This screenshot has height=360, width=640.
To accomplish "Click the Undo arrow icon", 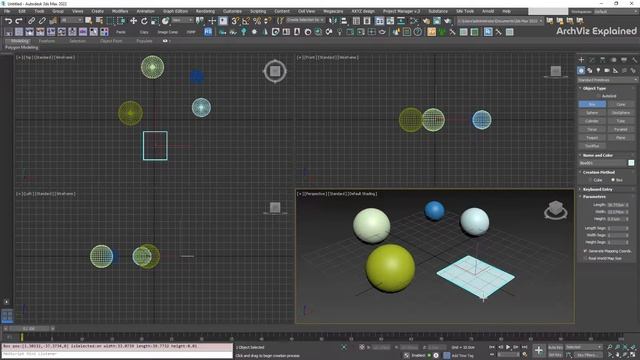I will click(x=8, y=21).
